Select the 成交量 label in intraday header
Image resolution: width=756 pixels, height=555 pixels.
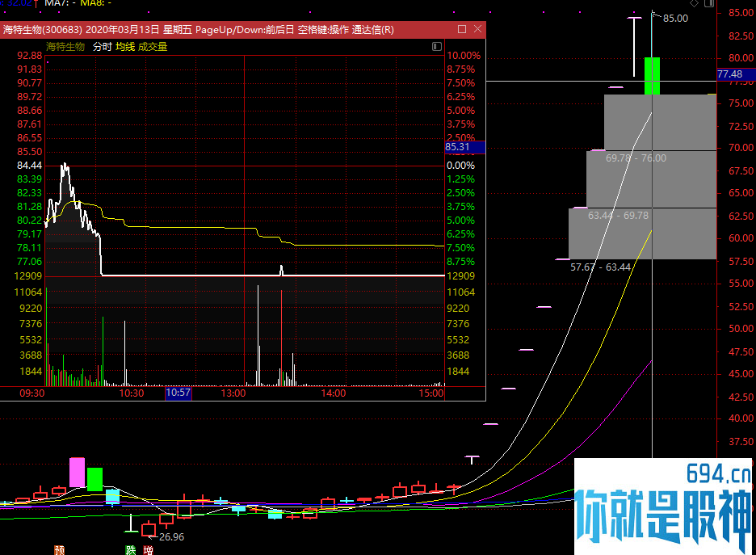coord(153,47)
